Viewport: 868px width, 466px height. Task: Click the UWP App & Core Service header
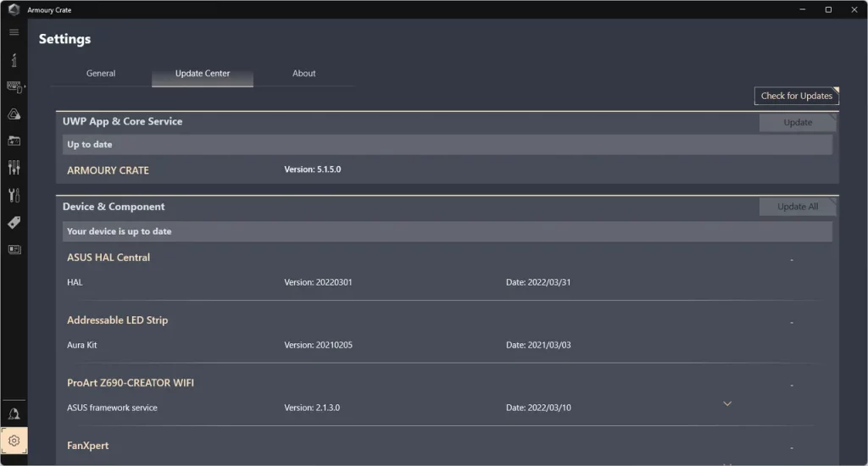pyautogui.click(x=122, y=121)
